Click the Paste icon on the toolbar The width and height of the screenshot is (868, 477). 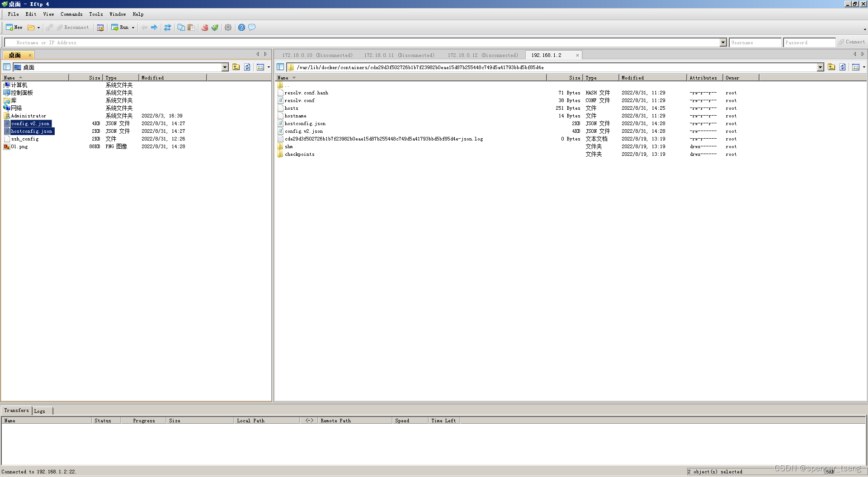point(191,27)
